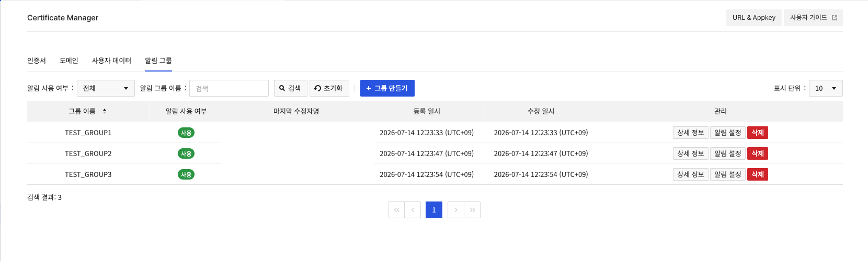Click the external link icon on 사용자 가이드
Viewport: 868px width, 261px height.
click(x=835, y=18)
